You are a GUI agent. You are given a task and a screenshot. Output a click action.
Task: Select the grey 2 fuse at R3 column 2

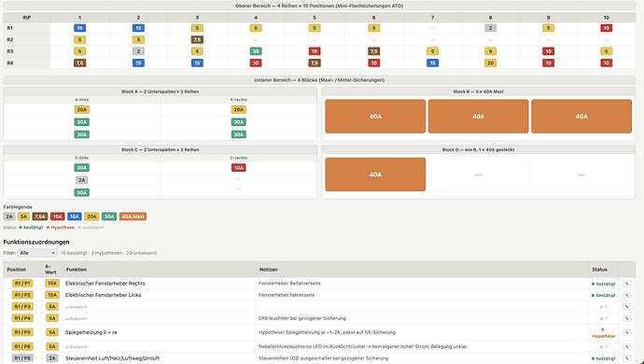(138, 51)
